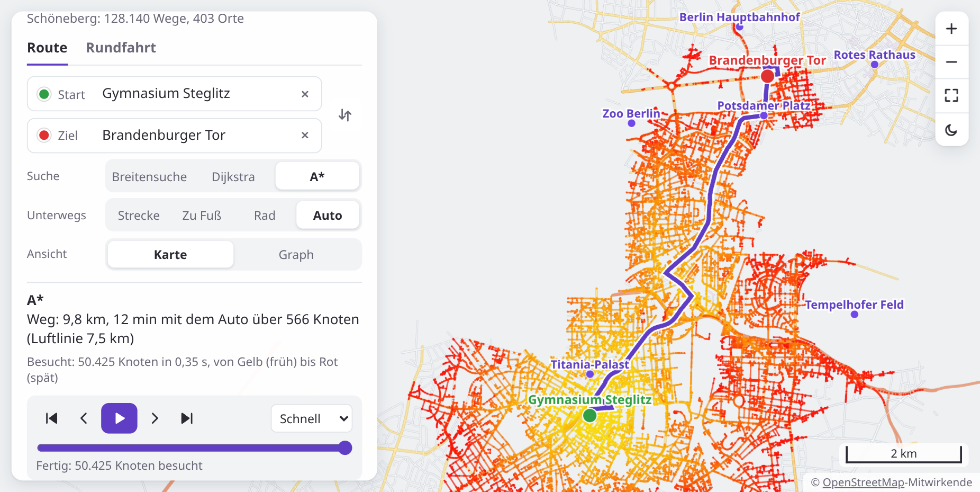
Task: Step forward one animation frame
Action: [x=155, y=418]
